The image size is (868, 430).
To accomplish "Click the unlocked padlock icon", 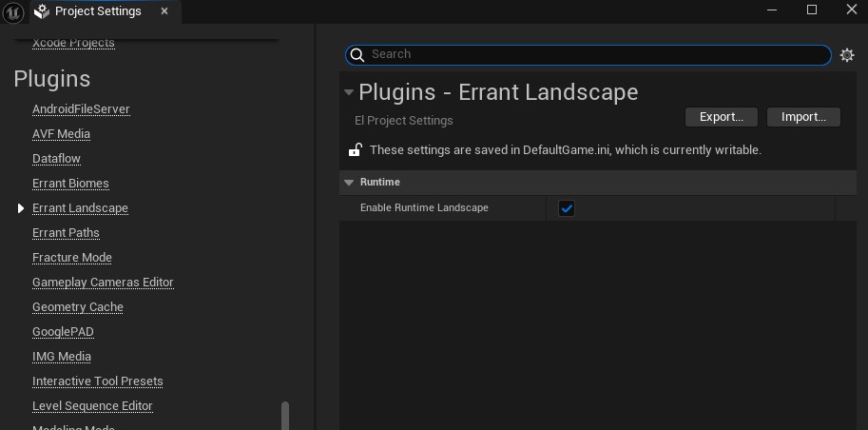I will 355,149.
